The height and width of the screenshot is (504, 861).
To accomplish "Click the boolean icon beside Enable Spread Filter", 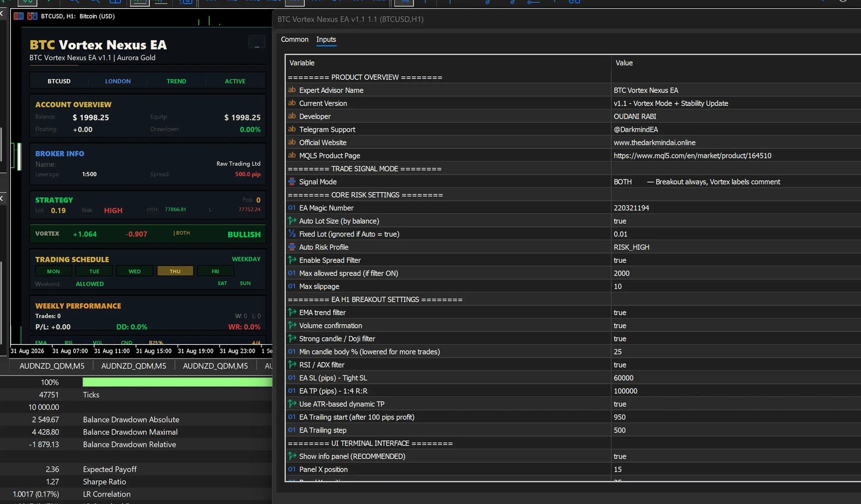I will click(x=292, y=260).
